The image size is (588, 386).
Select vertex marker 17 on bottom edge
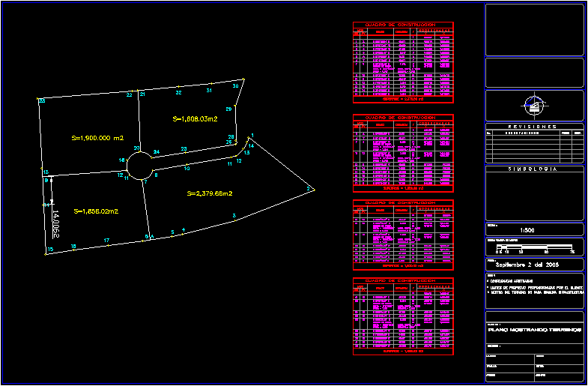pos(106,241)
